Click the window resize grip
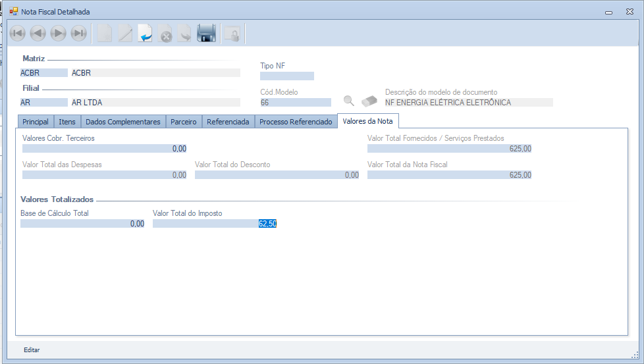This screenshot has height=364, width=644. tap(635, 355)
